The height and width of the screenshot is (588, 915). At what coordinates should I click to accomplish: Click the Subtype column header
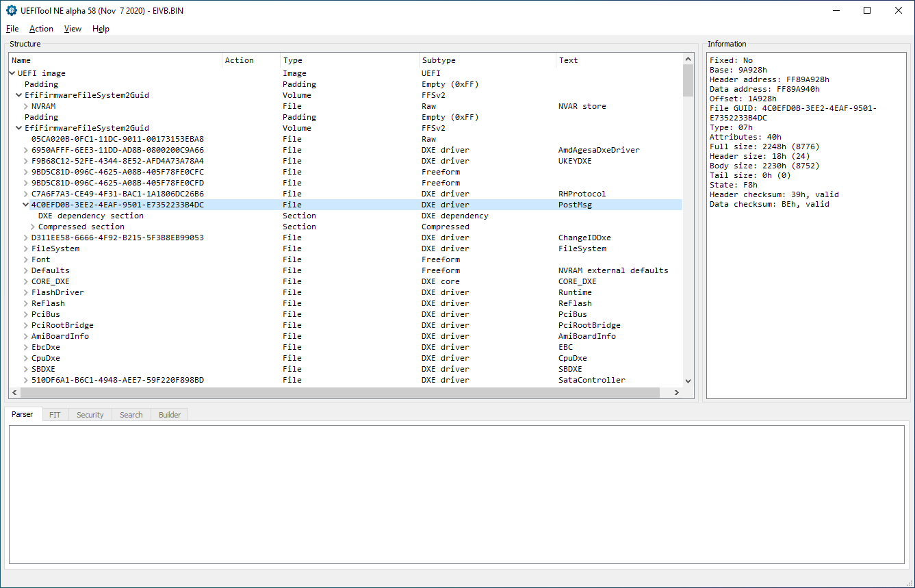pyautogui.click(x=487, y=60)
